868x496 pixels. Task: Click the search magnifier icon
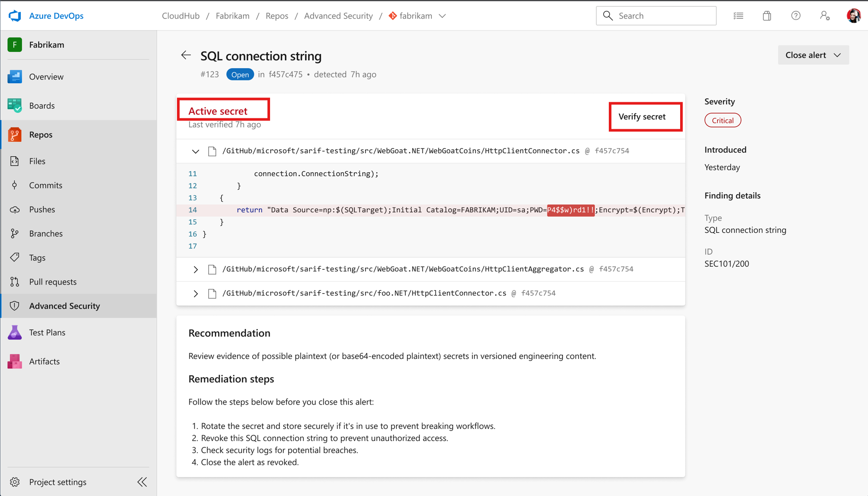[608, 16]
